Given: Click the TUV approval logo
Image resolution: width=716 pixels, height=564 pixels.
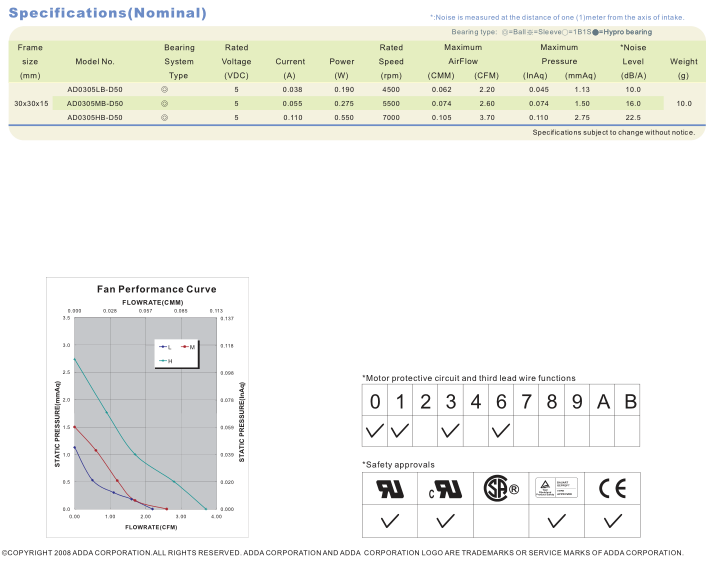Looking at the screenshot, I should pyautogui.click(x=556, y=488).
